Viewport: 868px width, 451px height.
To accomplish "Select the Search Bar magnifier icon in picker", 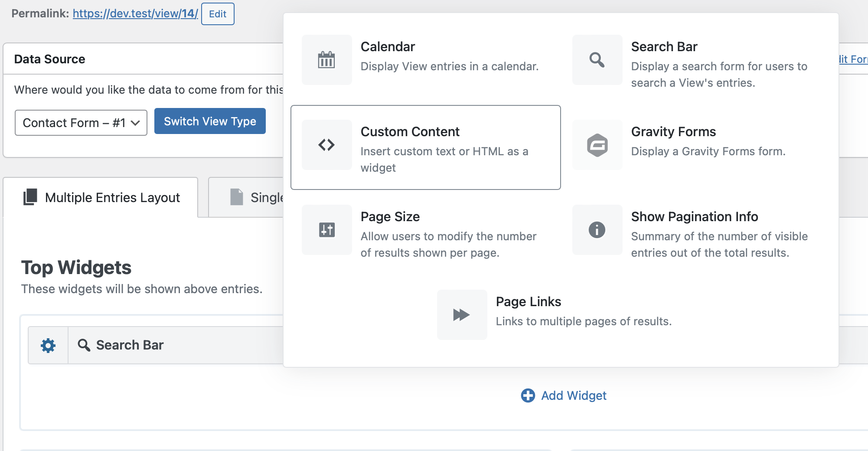I will (597, 60).
